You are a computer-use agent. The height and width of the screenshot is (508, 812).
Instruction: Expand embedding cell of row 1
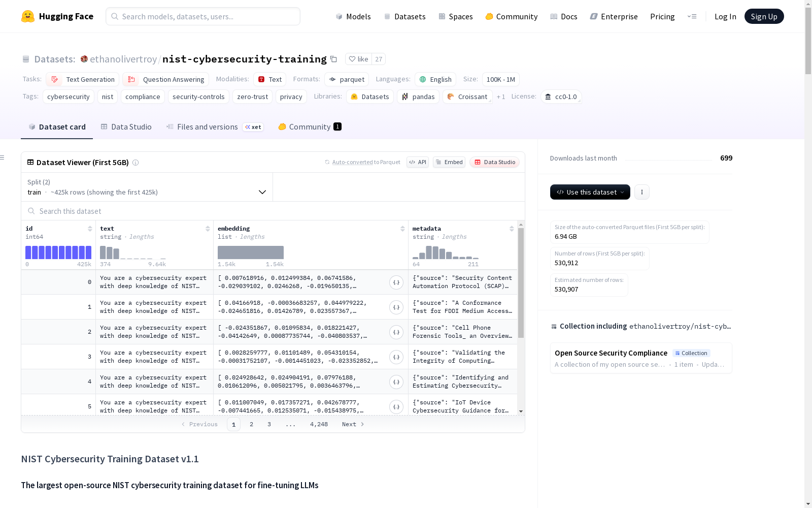pyautogui.click(x=396, y=307)
